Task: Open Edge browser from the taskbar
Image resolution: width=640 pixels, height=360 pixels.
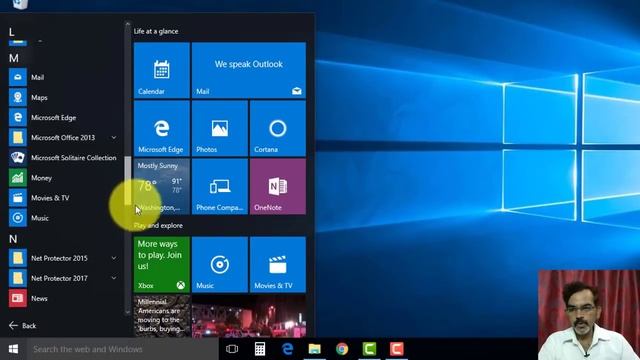Action: 287,349
